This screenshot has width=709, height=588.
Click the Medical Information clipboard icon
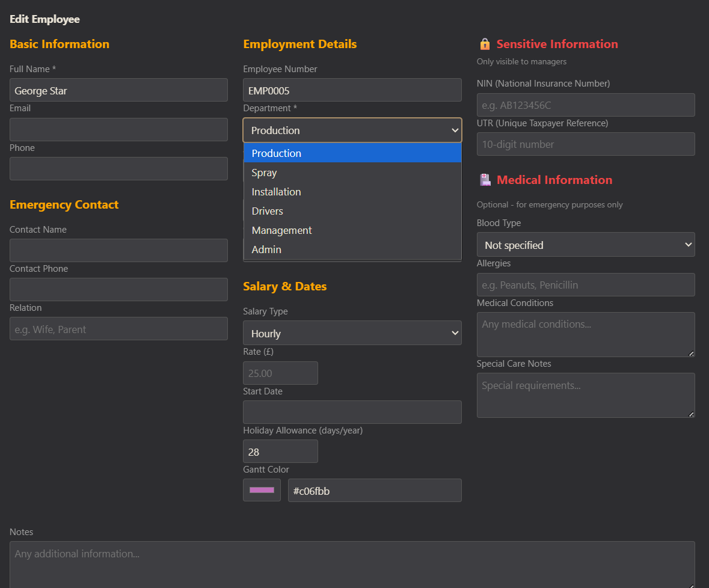[x=485, y=180]
